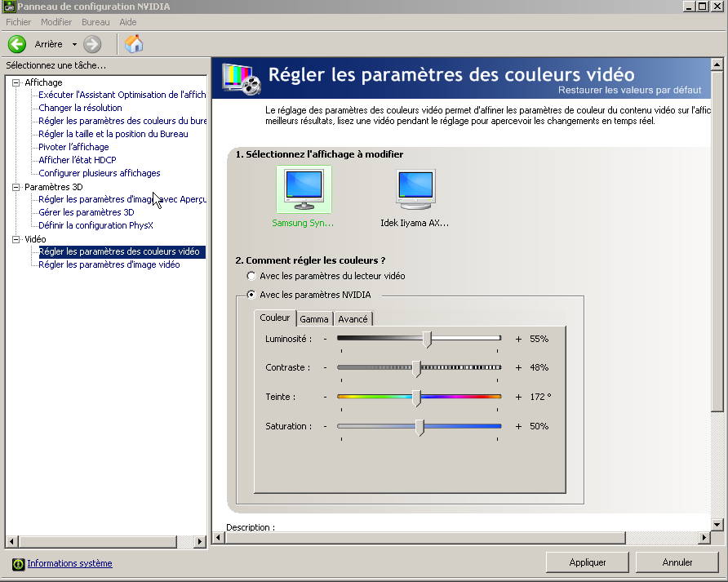Click the main panel scroll-up arrow
728x582 pixels.
click(717, 64)
